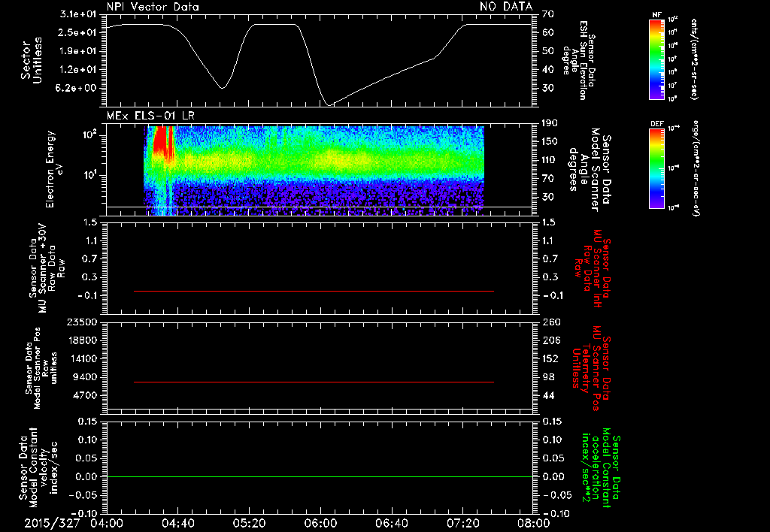This screenshot has height=532, width=770.
Task: Click the 152 telemetry tick label
Action: (x=551, y=358)
